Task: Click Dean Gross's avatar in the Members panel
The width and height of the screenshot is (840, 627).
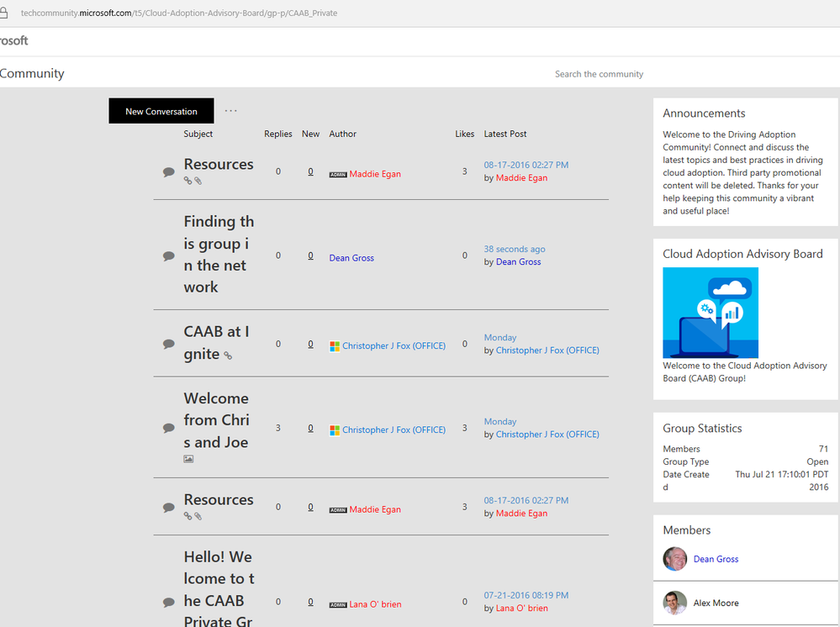Action: coord(675,558)
